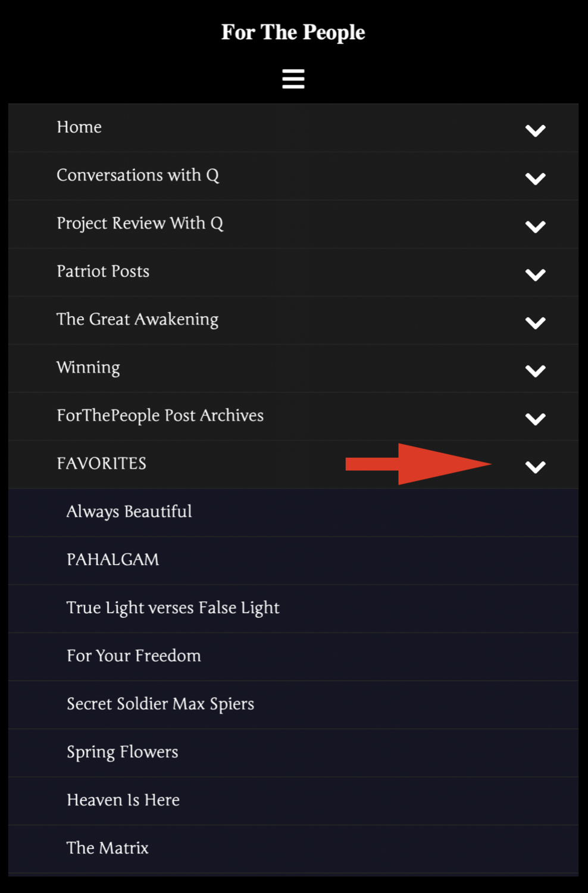This screenshot has height=893, width=588.
Task: Select the Winning menu item
Action: [88, 367]
